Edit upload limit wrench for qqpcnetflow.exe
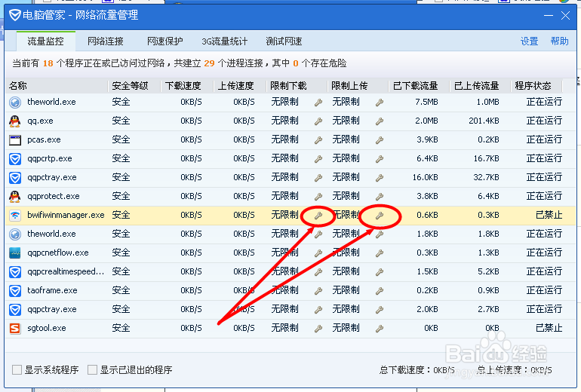 (380, 253)
